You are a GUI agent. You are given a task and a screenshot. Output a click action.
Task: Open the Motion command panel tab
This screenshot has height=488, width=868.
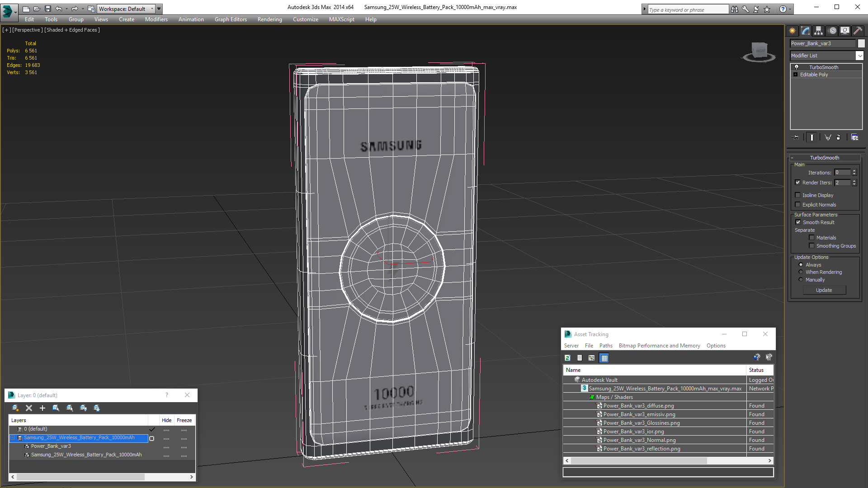tap(832, 31)
